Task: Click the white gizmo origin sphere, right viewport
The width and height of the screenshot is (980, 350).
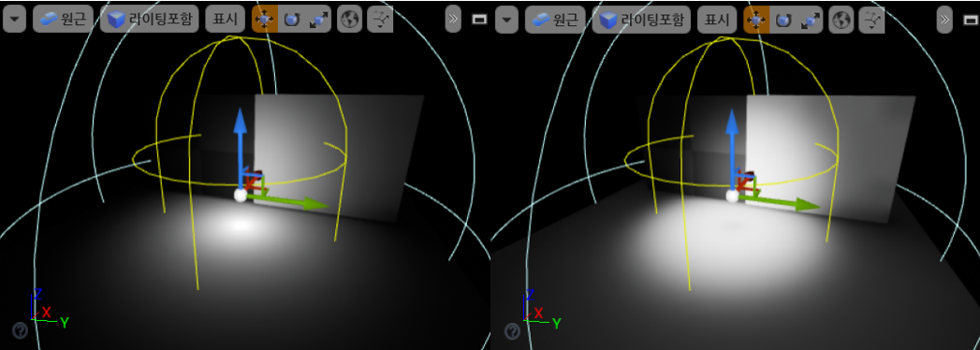Action: (732, 196)
